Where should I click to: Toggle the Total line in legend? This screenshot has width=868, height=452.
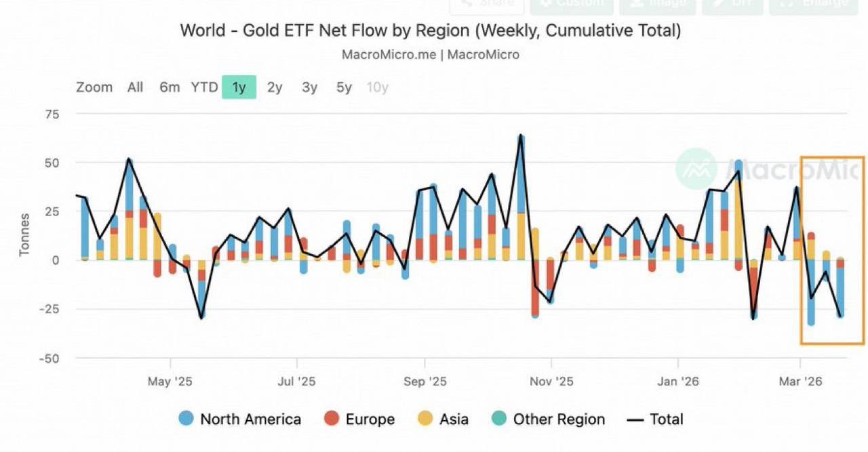click(x=655, y=419)
